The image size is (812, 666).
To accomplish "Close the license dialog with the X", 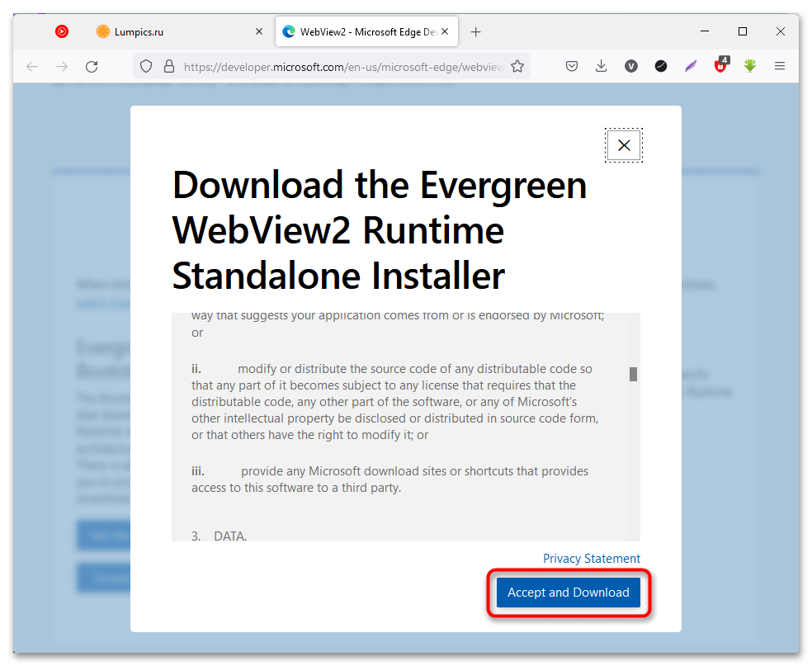I will [624, 145].
